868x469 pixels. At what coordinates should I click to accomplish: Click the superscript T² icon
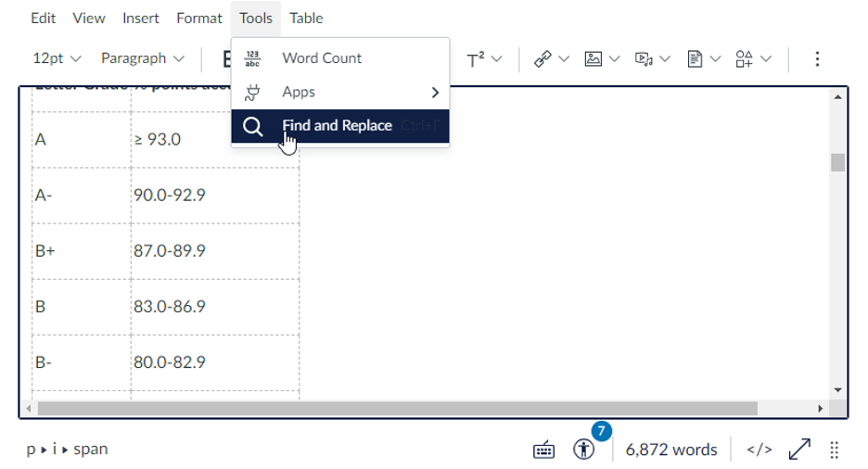coord(477,59)
